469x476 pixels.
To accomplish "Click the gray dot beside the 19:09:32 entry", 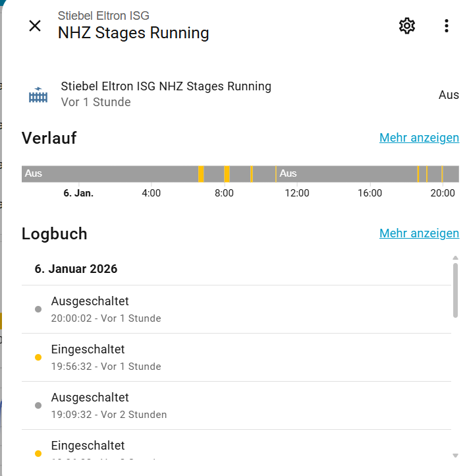I will pyautogui.click(x=38, y=405).
